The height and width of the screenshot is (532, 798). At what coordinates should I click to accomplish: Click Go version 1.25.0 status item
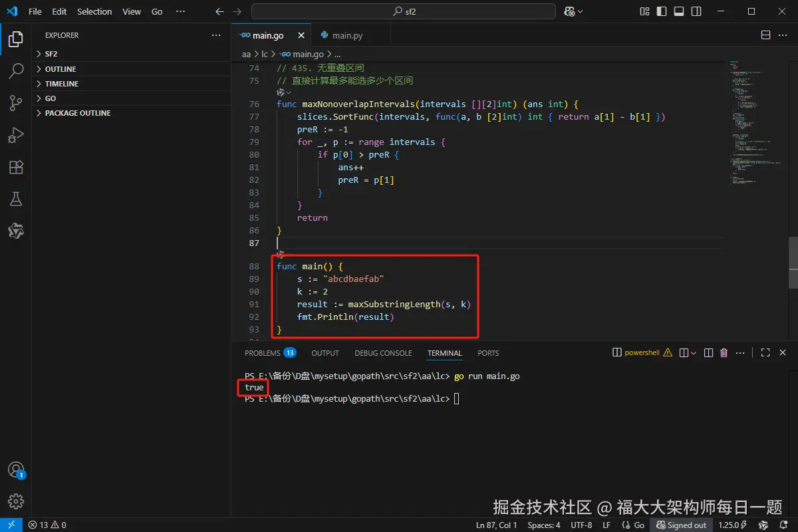[x=733, y=525]
